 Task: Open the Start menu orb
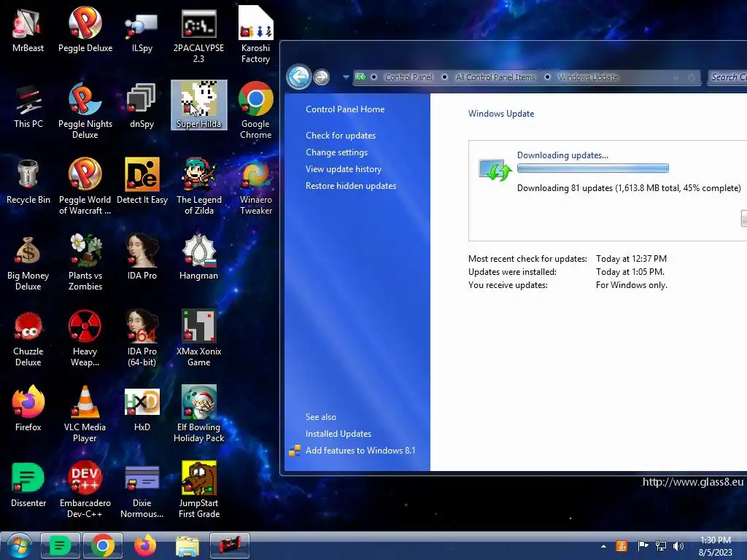(19, 545)
